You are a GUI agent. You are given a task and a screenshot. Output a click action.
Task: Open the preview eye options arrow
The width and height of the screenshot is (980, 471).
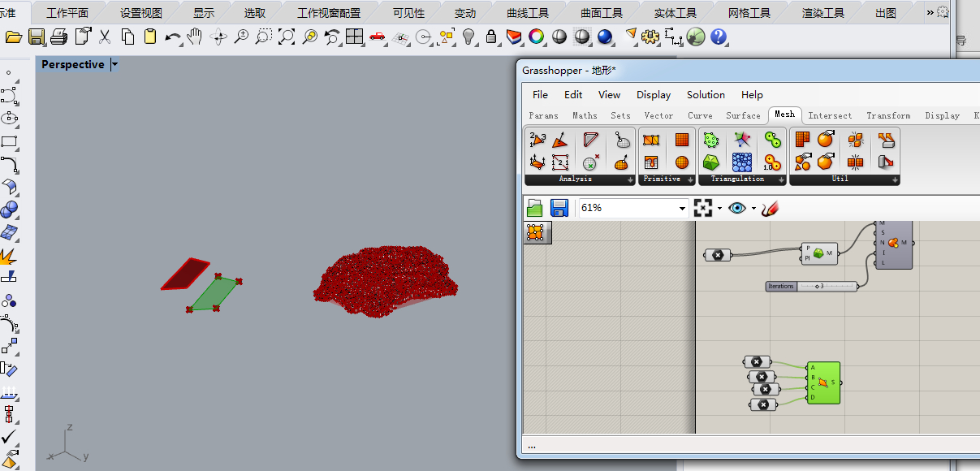point(753,209)
